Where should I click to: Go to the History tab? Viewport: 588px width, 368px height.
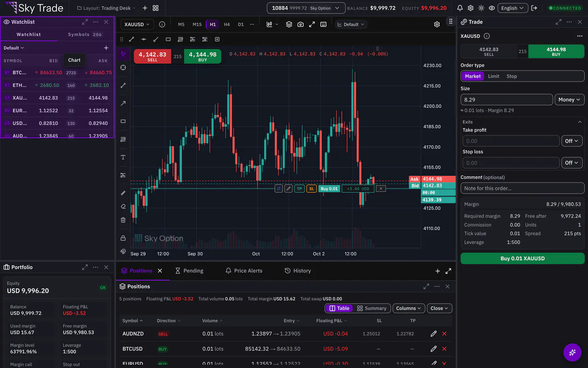[x=298, y=271]
